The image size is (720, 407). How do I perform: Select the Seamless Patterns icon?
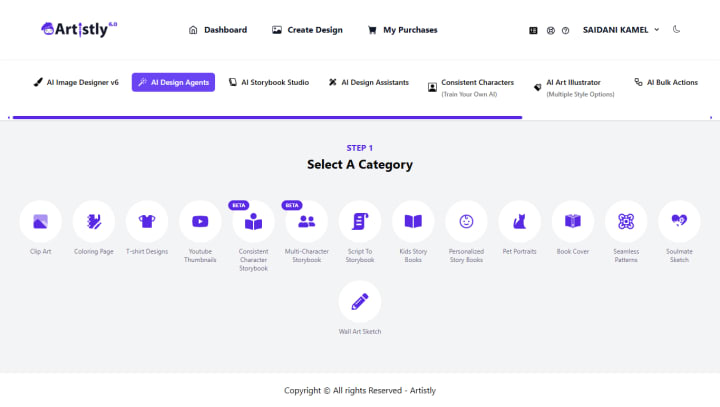626,221
